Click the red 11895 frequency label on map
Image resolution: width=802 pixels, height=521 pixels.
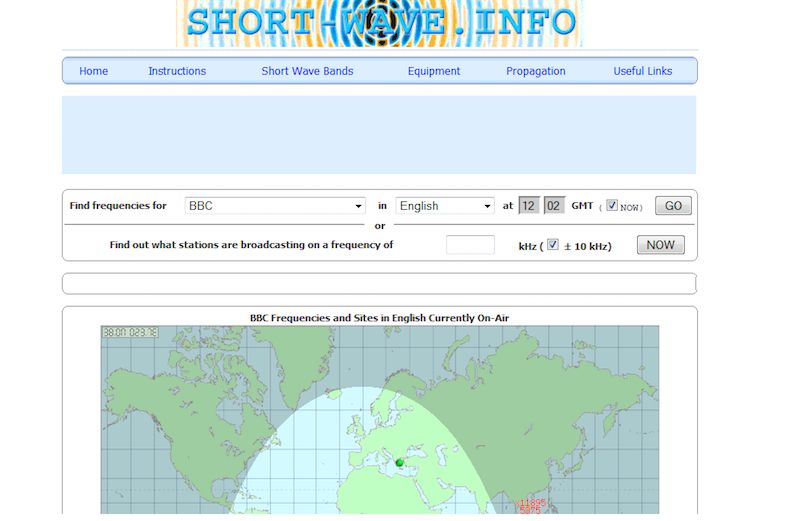(532, 503)
